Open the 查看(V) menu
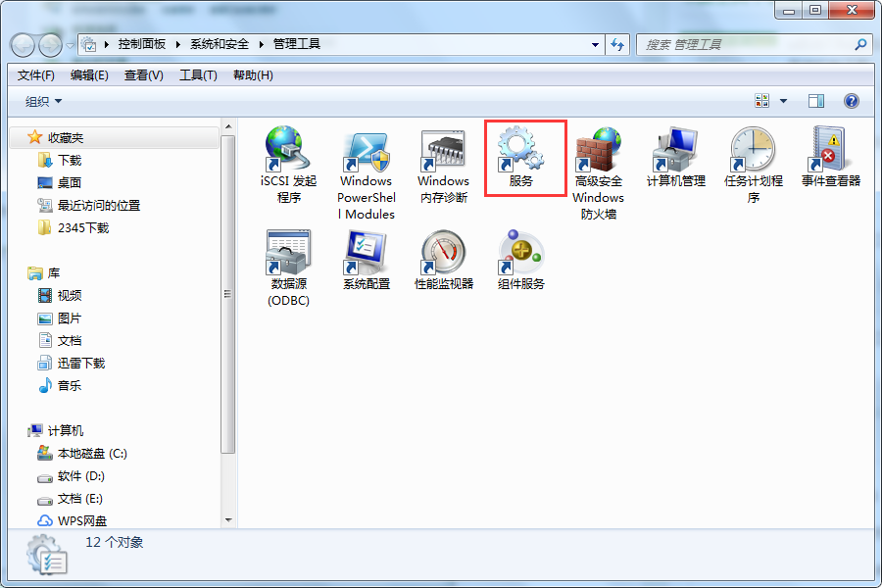 (143, 75)
